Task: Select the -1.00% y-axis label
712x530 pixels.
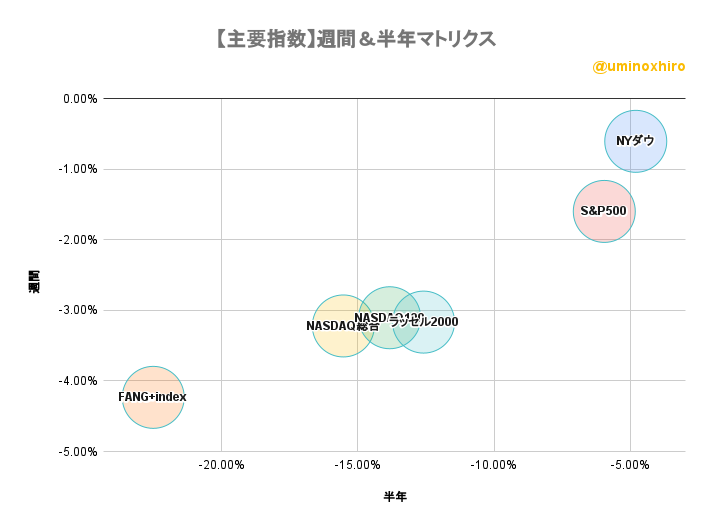Action: coord(78,169)
